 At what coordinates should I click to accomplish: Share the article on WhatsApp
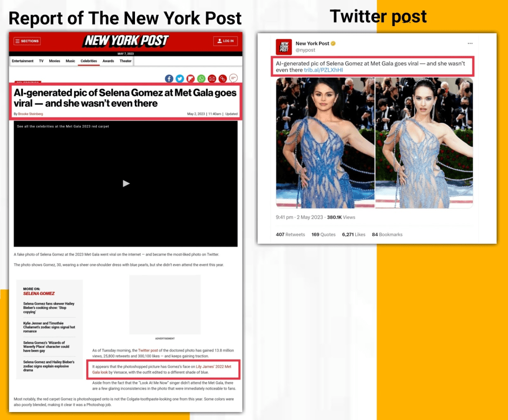pos(201,78)
